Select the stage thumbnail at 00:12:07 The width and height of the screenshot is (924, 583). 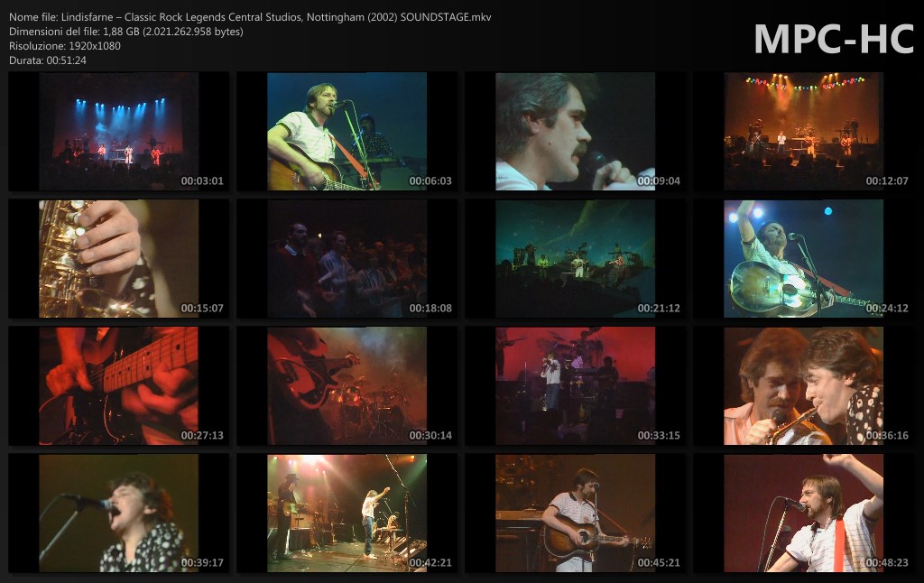(x=803, y=131)
